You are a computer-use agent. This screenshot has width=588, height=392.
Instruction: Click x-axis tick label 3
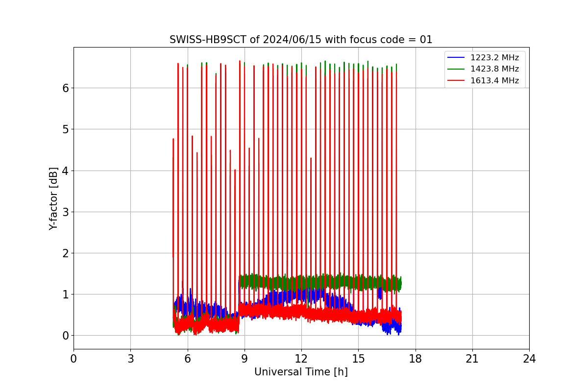[130, 359]
